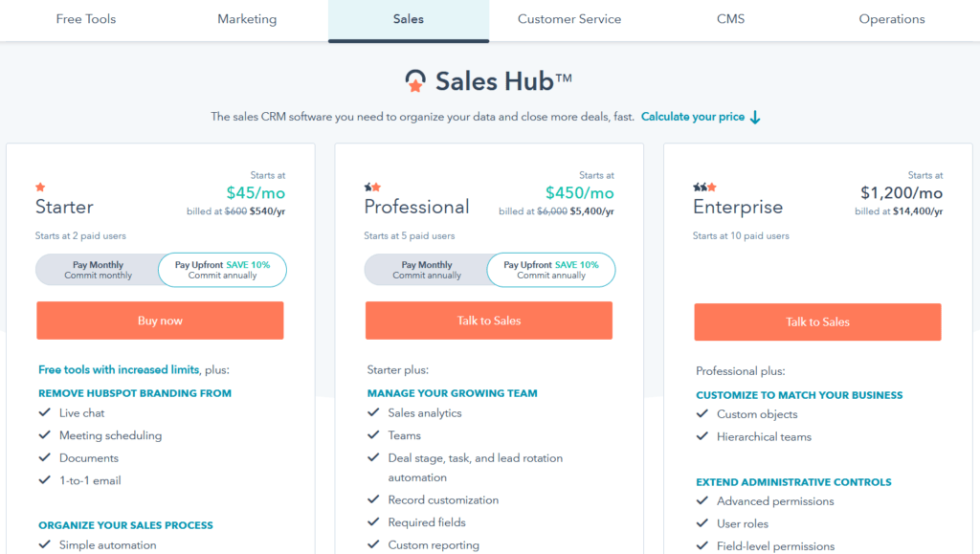Click the Field-level permissions feature item
Image resolution: width=980 pixels, height=554 pixels.
pos(775,546)
